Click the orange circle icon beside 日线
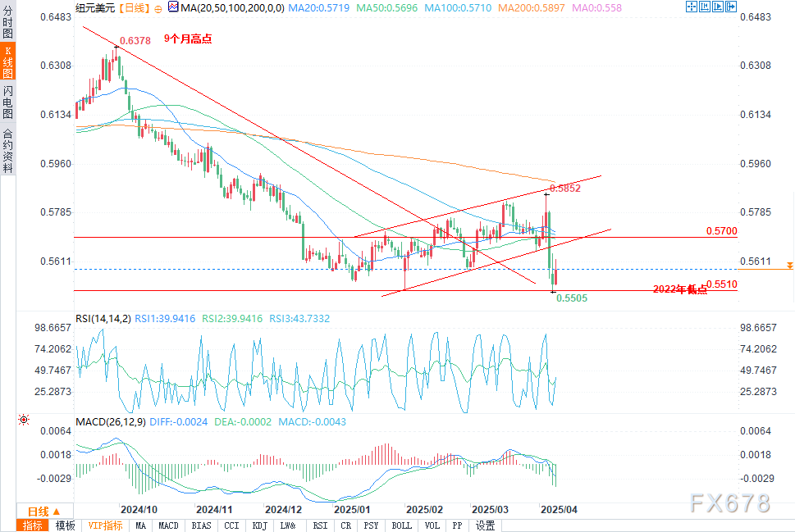The image size is (795, 532). (158, 9)
